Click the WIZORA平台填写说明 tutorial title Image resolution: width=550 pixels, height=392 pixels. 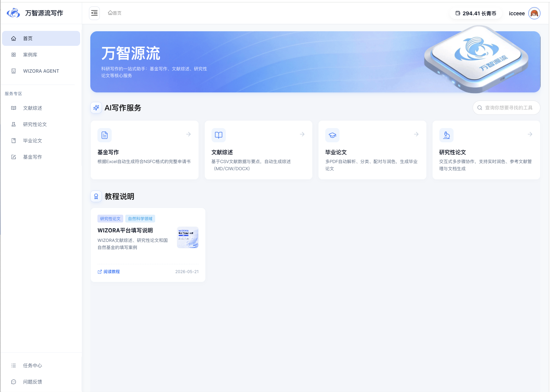coord(125,230)
